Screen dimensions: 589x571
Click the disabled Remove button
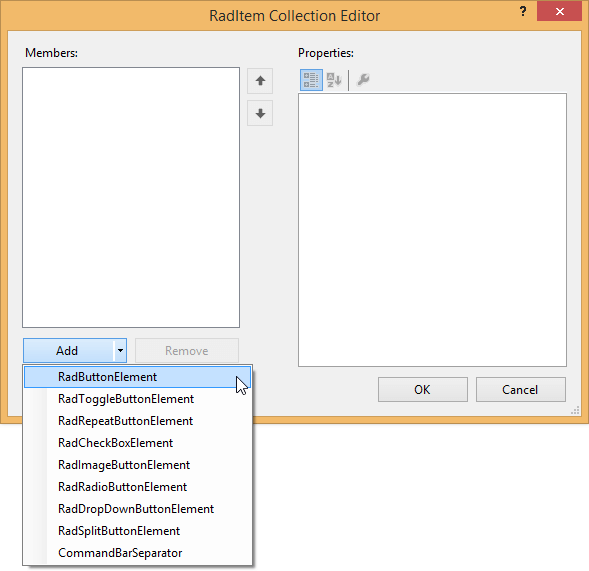pyautogui.click(x=187, y=350)
